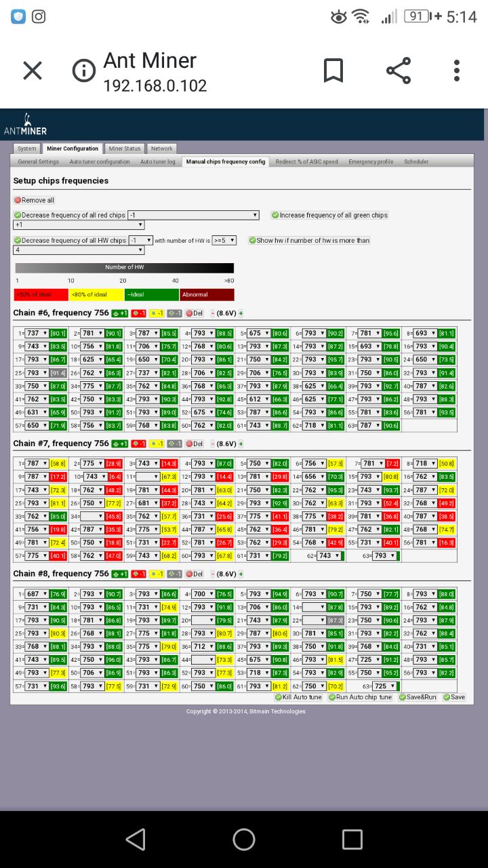488x868 pixels.
Task: Click the ANTMINER logo
Action: click(25, 125)
